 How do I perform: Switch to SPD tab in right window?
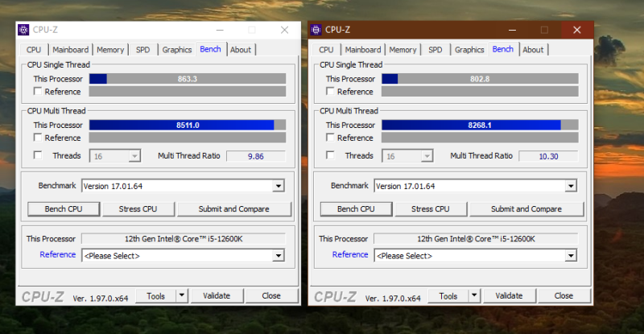click(436, 50)
